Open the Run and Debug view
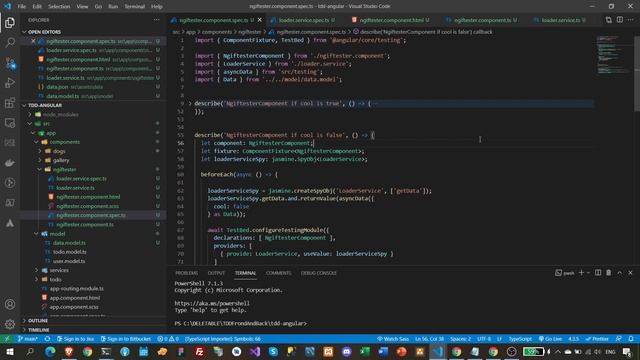The width and height of the screenshot is (640, 360). [x=10, y=83]
